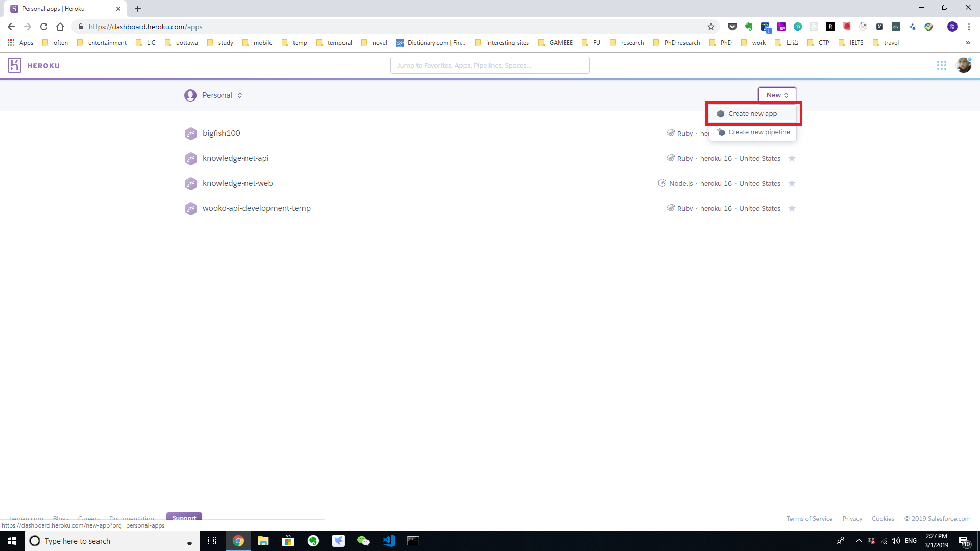This screenshot has width=980, height=551.
Task: Open the apps grid launcher icon
Action: point(941,65)
